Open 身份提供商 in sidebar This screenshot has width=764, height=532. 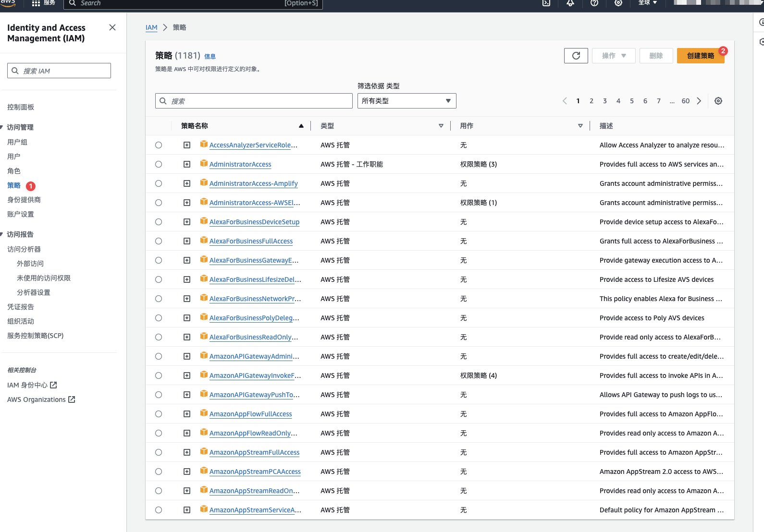pyautogui.click(x=24, y=200)
